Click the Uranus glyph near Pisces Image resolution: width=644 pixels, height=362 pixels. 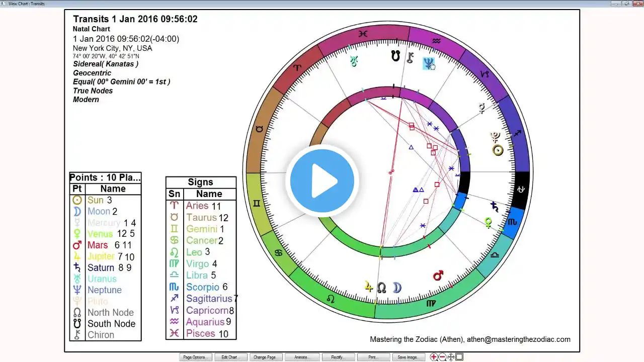(354, 61)
